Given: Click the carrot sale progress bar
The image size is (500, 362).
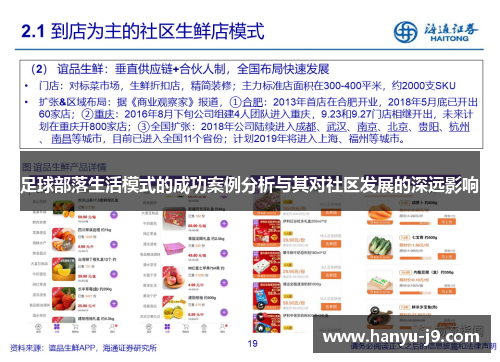Looking at the screenshot, I should 415,223.
